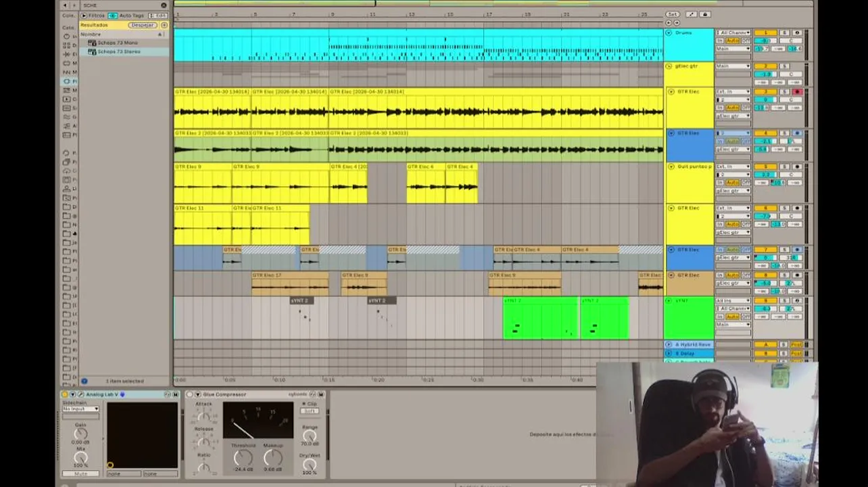Viewport: 868px width, 487px height.
Task: Click the Nombre column header
Action: click(x=91, y=34)
